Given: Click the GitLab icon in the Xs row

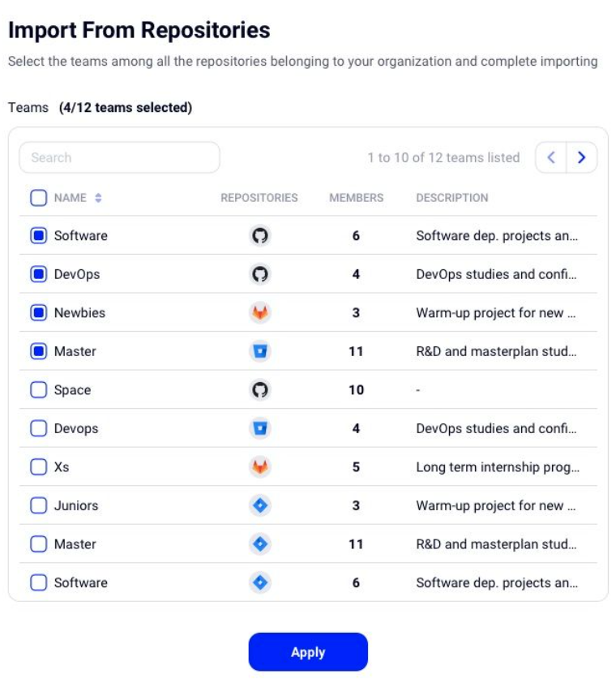Looking at the screenshot, I should pos(260,467).
